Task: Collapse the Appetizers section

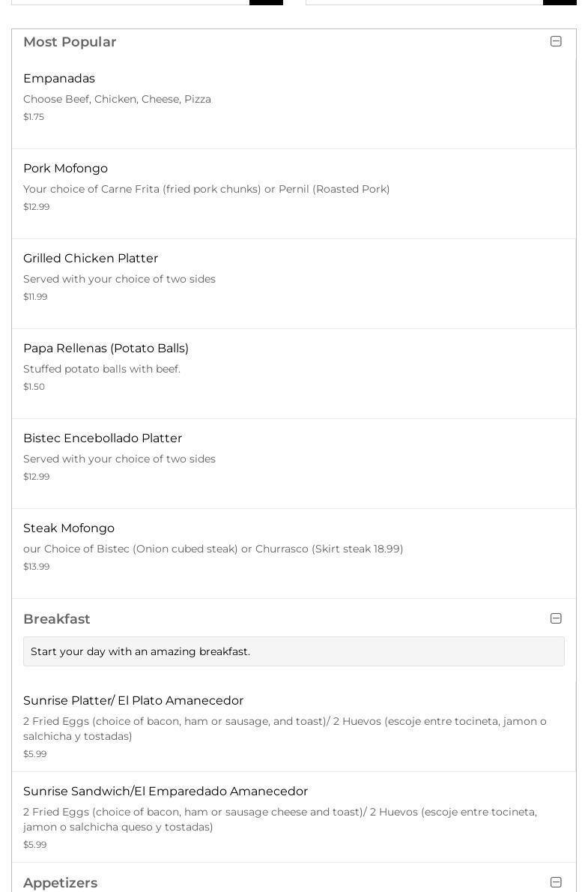Action: click(556, 882)
